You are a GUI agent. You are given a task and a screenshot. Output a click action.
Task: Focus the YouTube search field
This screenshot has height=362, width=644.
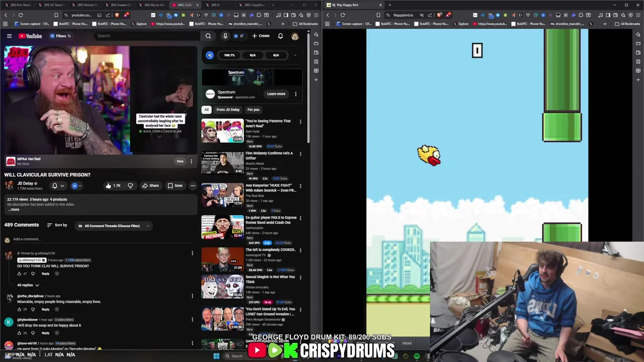click(x=146, y=36)
